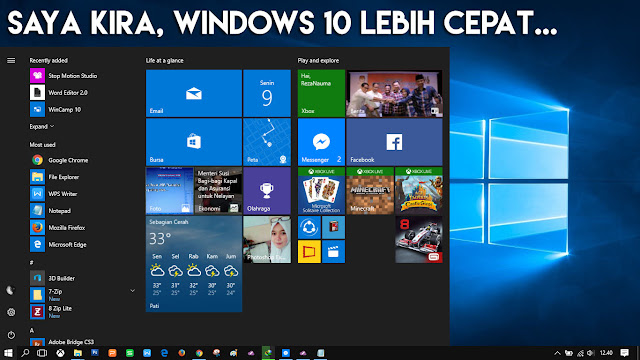Open the small yellow square tile
Viewport: 640px width, 360px height.
point(309,252)
